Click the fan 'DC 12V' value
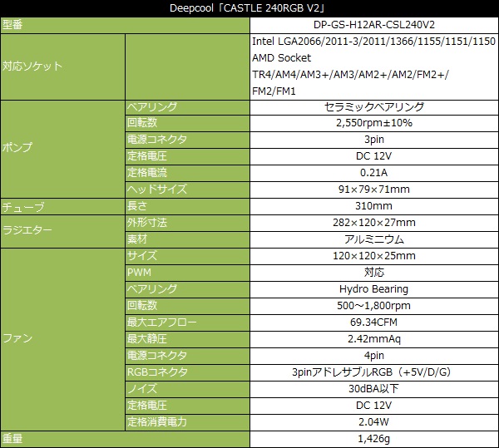The height and width of the screenshot is (448, 499). pos(374,406)
